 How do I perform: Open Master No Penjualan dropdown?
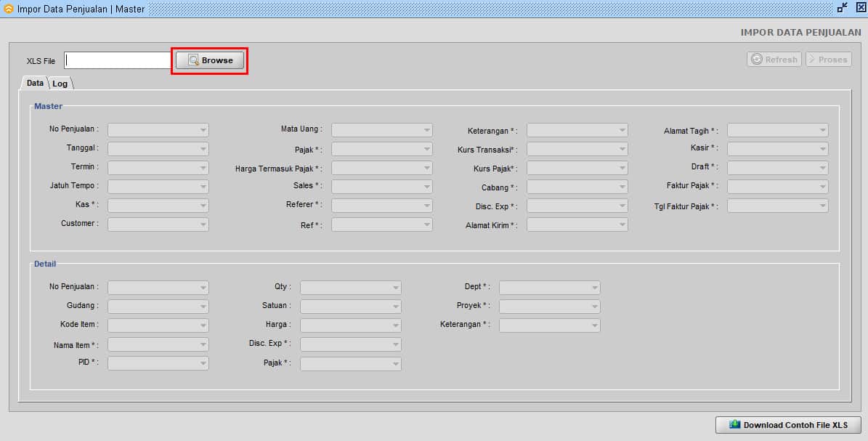point(158,130)
